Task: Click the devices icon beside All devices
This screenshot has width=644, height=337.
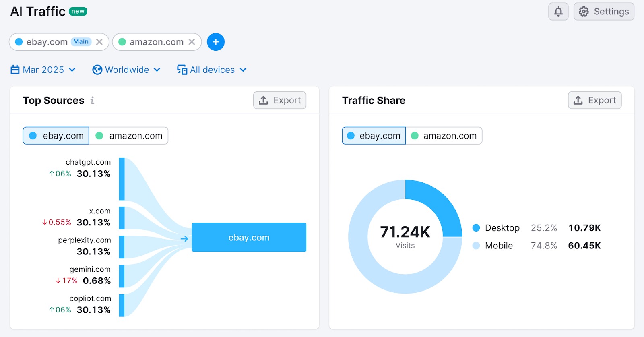Action: coord(182,70)
